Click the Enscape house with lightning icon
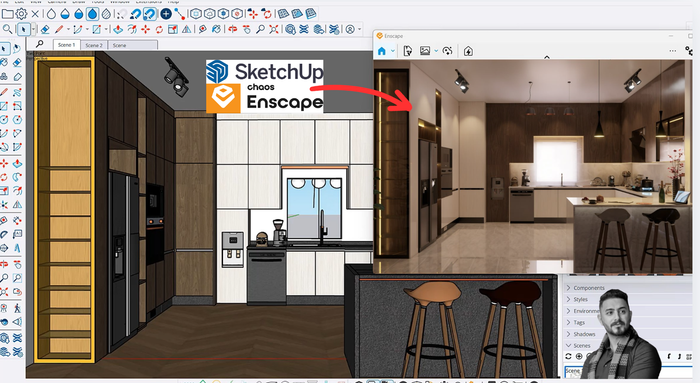This screenshot has height=383, width=700. coord(468,51)
